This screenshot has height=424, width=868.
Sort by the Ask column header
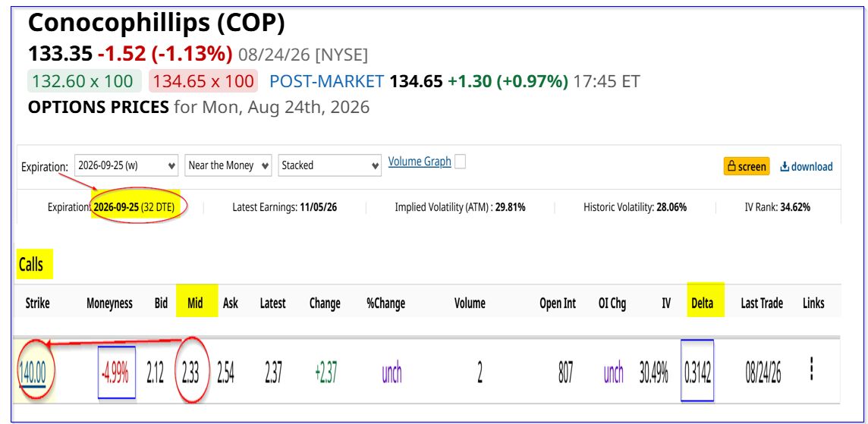[231, 303]
